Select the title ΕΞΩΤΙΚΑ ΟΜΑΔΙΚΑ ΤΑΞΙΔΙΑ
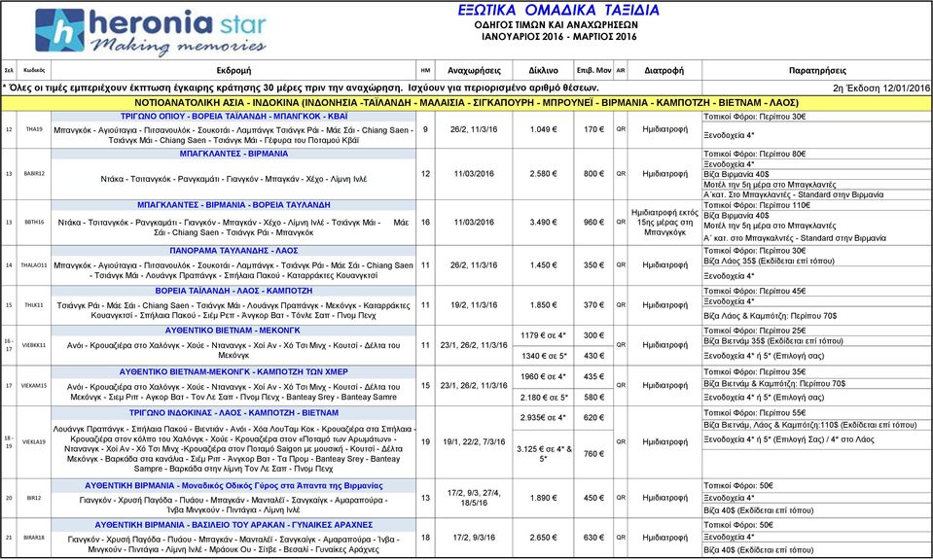The image size is (933, 560). pos(558,10)
